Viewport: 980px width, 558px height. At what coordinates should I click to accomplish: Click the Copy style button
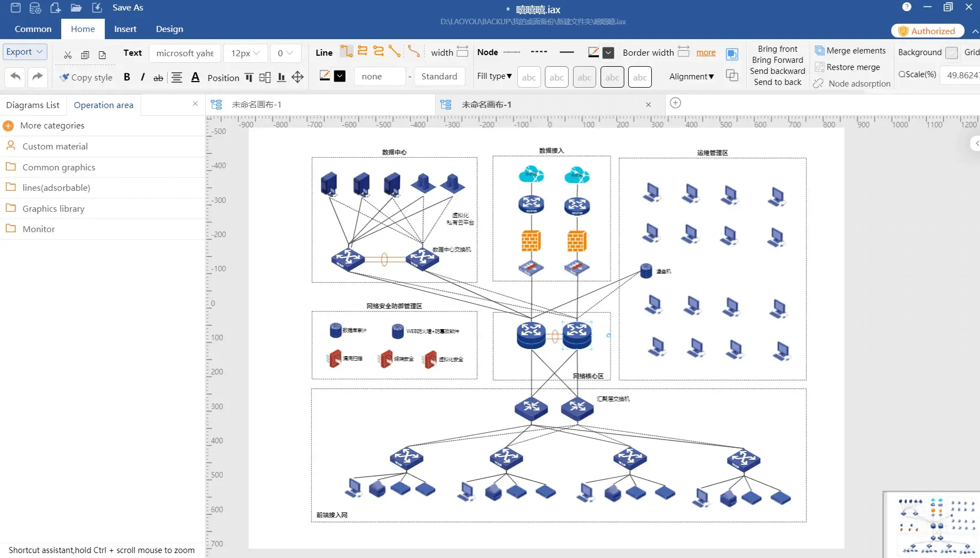86,77
